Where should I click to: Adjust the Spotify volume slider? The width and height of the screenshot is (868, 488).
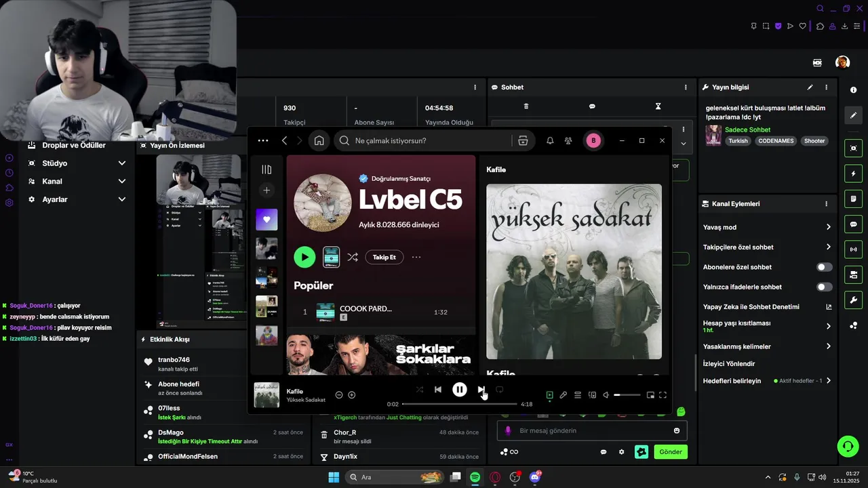coord(627,395)
